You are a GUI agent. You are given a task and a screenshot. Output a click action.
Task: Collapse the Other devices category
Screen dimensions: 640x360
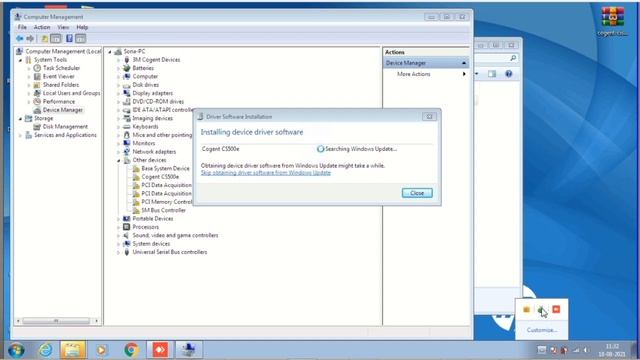[x=118, y=160]
